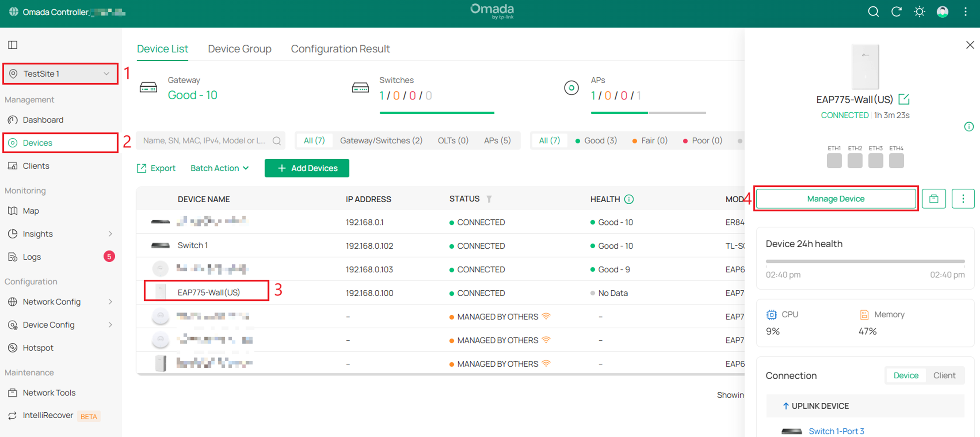
Task: Switch to the Device Group tab
Action: click(240, 49)
